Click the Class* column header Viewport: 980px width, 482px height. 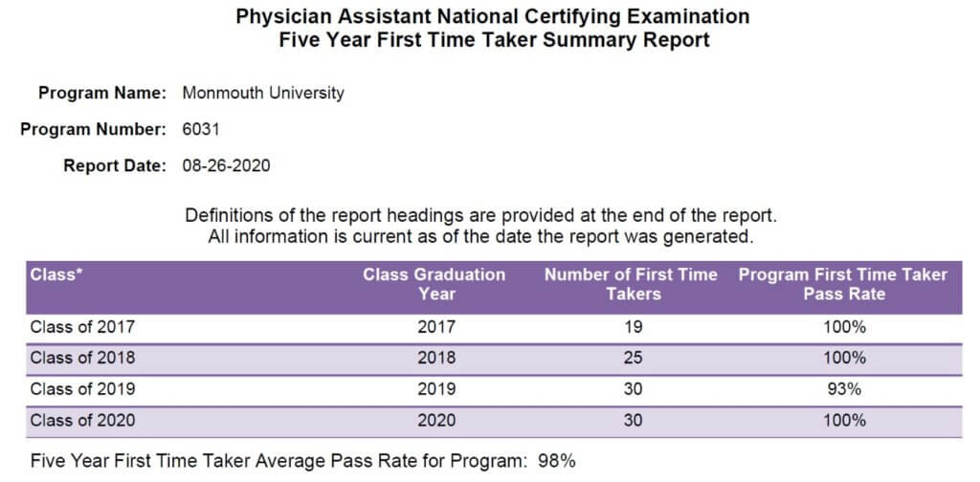click(56, 274)
